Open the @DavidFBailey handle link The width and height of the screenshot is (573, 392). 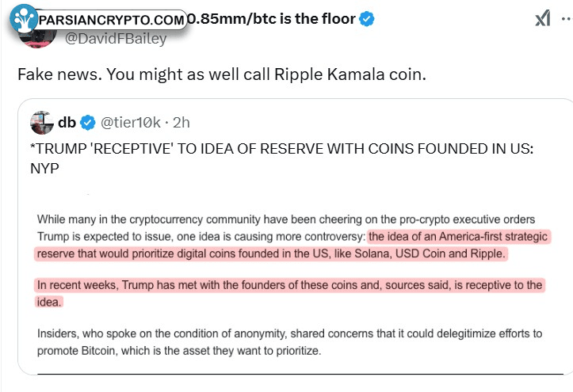[x=115, y=39]
